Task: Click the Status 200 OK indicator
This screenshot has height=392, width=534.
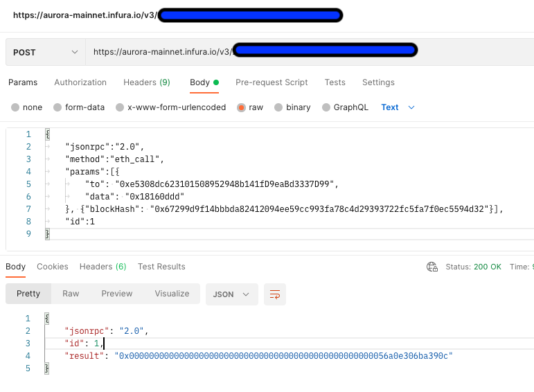Action: (x=473, y=267)
